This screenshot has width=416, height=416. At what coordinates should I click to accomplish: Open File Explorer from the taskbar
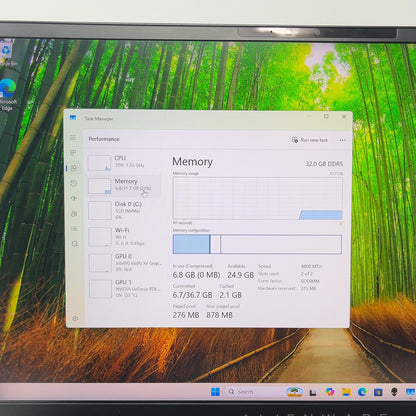tap(346, 392)
